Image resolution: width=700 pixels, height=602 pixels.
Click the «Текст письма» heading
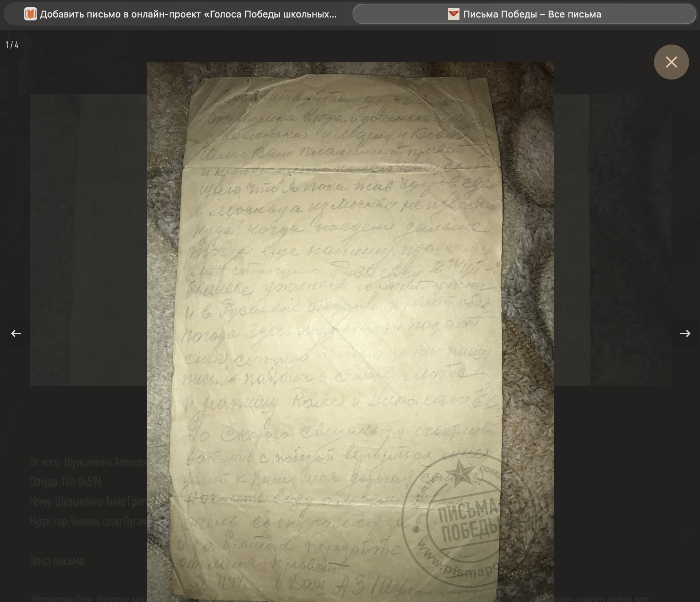57,560
